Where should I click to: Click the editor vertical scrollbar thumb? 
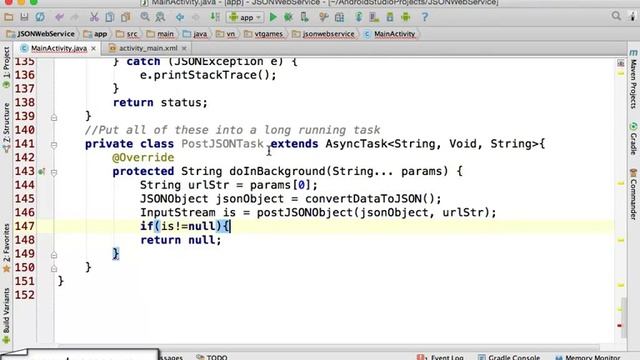[x=624, y=318]
